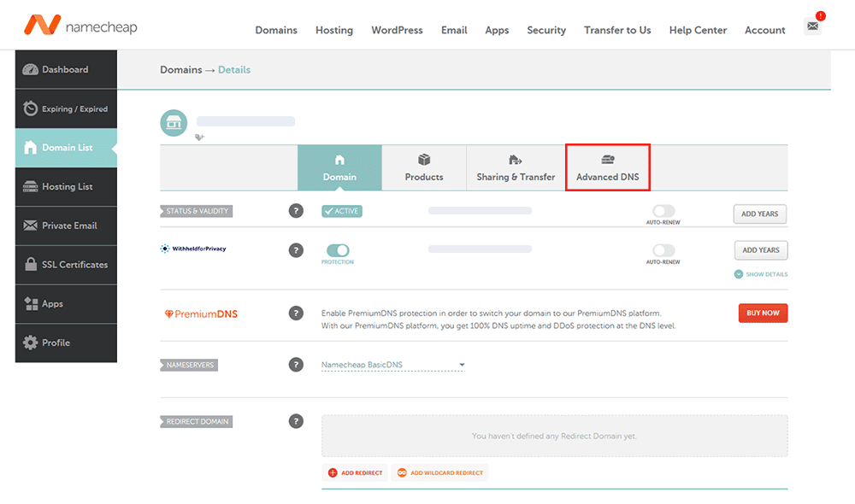Open help for PremiumDNS
This screenshot has width=855, height=504.
tap(296, 314)
